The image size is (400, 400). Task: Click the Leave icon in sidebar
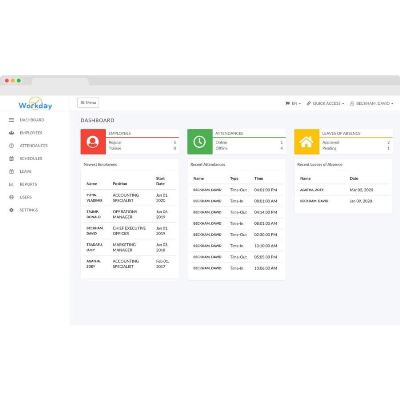12,171
